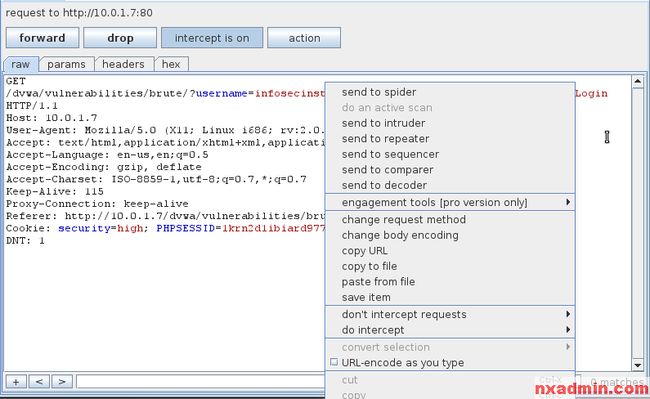Viewport: 650px width, 399px height.
Task: Click the '>' next match button
Action: (x=62, y=382)
